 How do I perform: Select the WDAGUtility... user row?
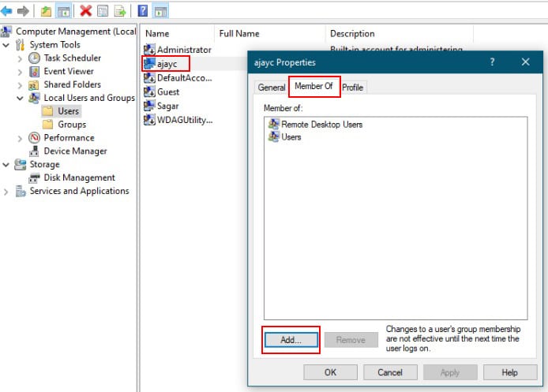point(178,120)
